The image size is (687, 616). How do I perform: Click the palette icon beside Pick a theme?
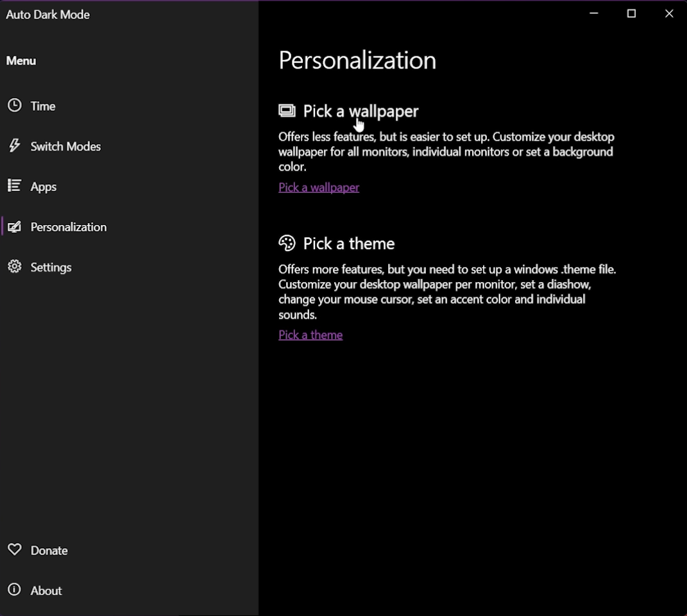click(287, 243)
